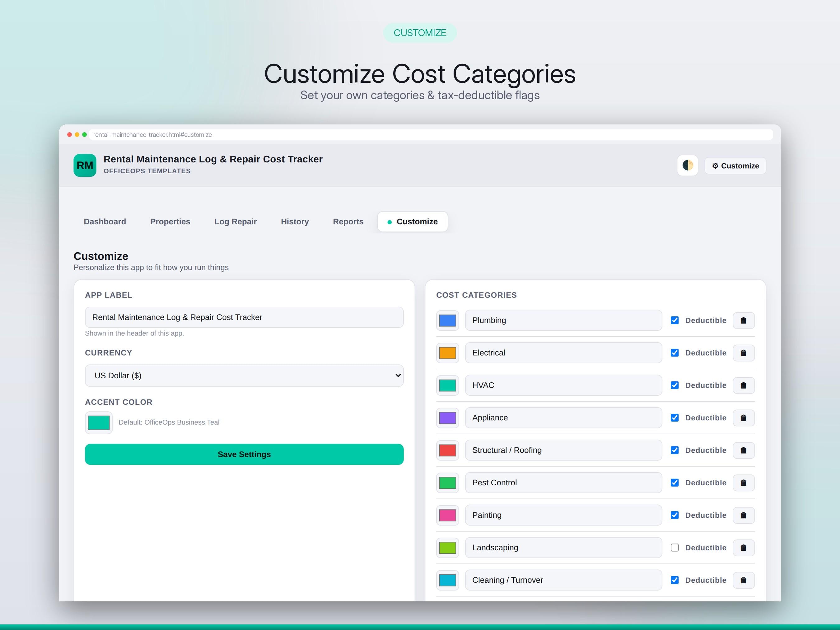Click the App Label text field

coord(244,317)
